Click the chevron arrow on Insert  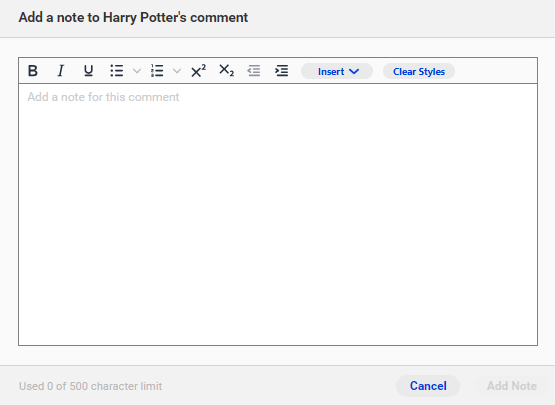(354, 72)
